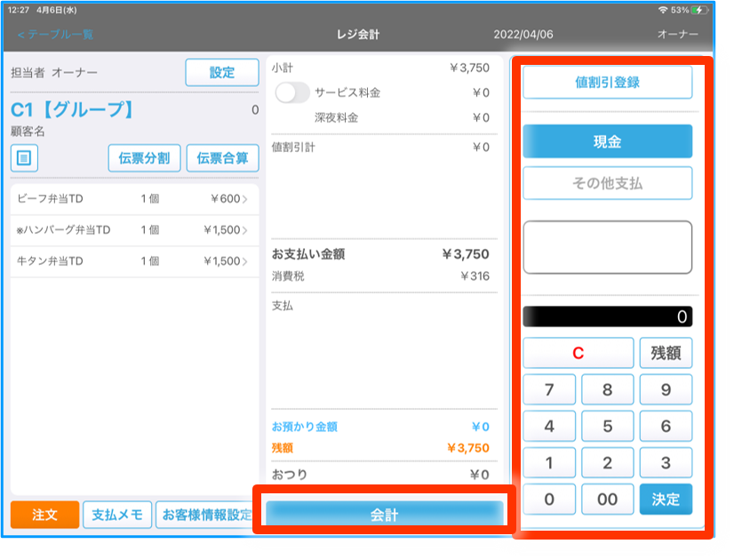
Task: Tap the 消費税 ¥316 row
Action: coord(384,276)
